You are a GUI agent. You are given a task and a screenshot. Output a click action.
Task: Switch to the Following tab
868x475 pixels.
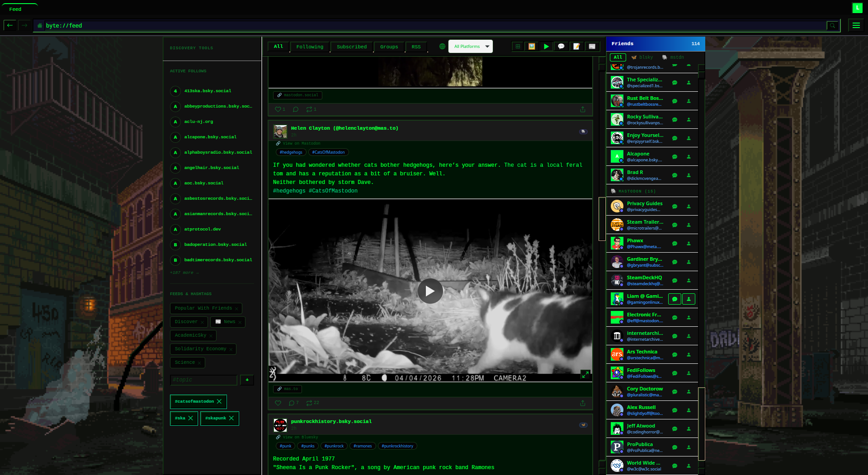pos(310,47)
